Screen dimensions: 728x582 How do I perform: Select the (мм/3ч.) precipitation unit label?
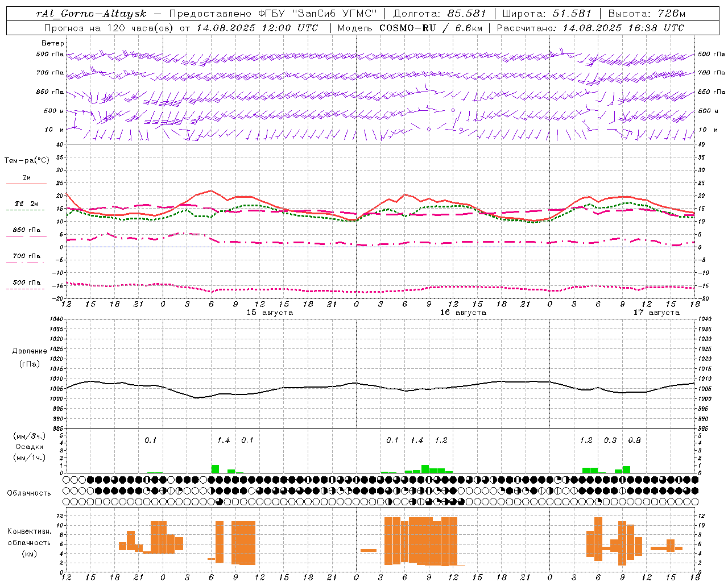tap(30, 436)
